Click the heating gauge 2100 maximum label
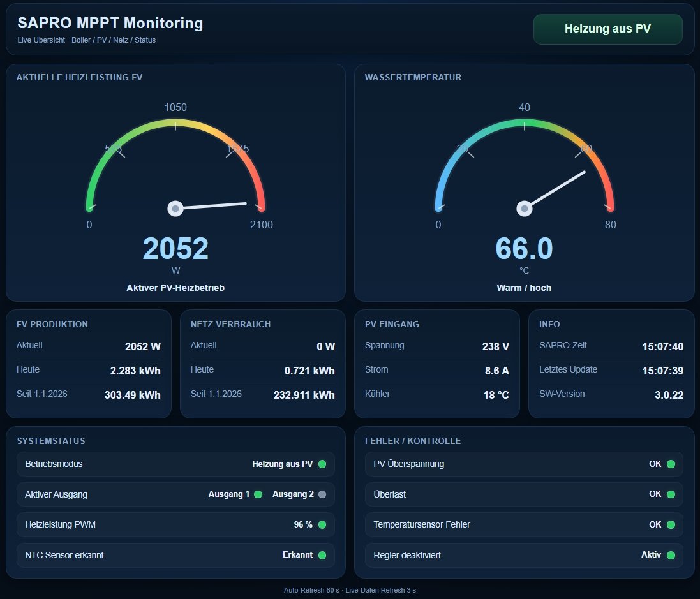700x599 pixels. [262, 225]
